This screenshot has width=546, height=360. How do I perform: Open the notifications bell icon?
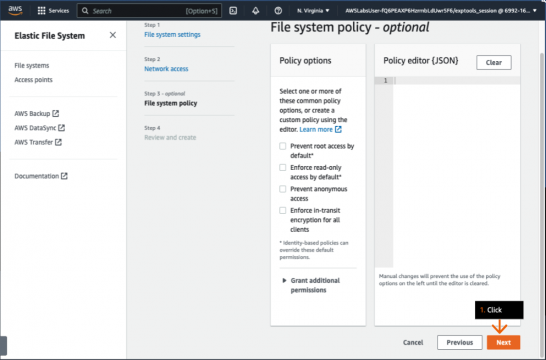pyautogui.click(x=256, y=11)
